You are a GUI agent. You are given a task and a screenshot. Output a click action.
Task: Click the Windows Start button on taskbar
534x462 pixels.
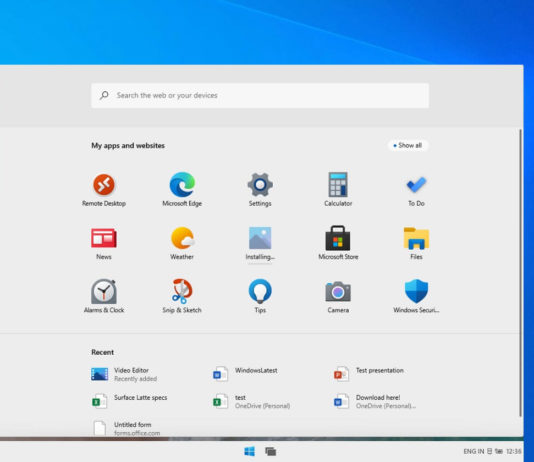pos(250,451)
